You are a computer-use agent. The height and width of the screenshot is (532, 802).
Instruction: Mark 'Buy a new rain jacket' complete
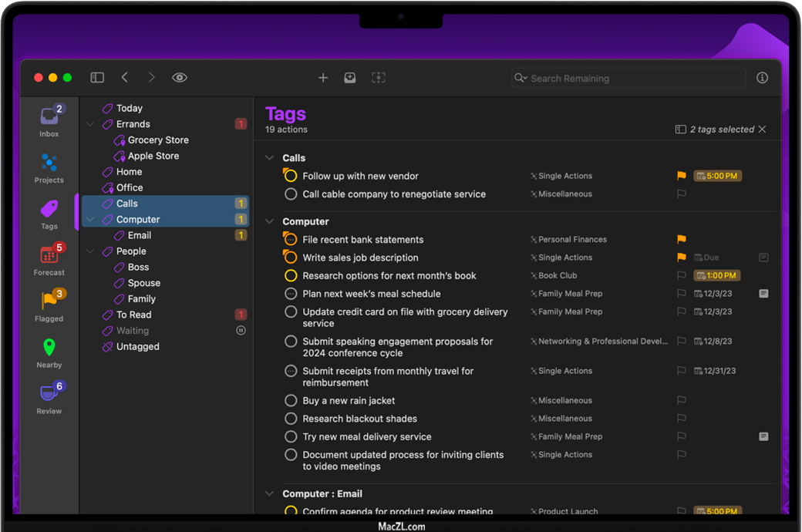pos(291,401)
